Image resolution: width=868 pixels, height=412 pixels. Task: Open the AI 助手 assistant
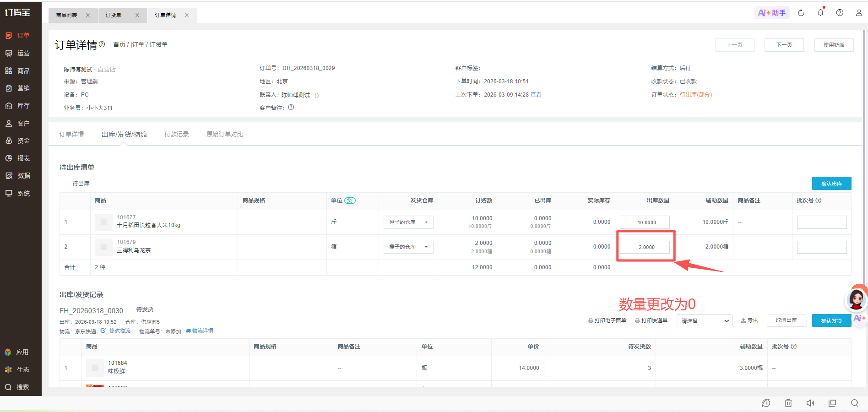click(x=772, y=13)
